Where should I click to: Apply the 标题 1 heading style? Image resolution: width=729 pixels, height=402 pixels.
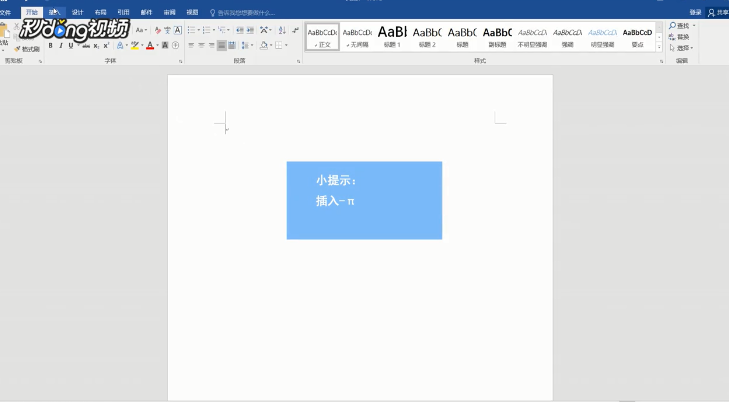392,36
